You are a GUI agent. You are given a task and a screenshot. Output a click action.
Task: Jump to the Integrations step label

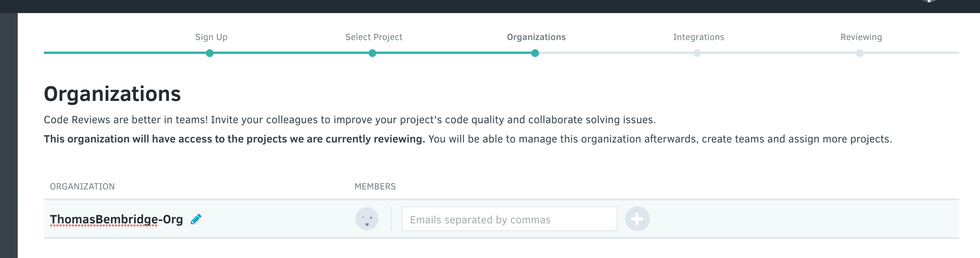click(x=699, y=37)
